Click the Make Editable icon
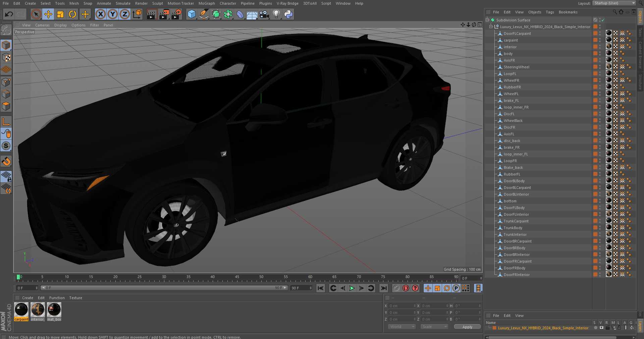Screen dimensions: 644x339 (x=6, y=30)
